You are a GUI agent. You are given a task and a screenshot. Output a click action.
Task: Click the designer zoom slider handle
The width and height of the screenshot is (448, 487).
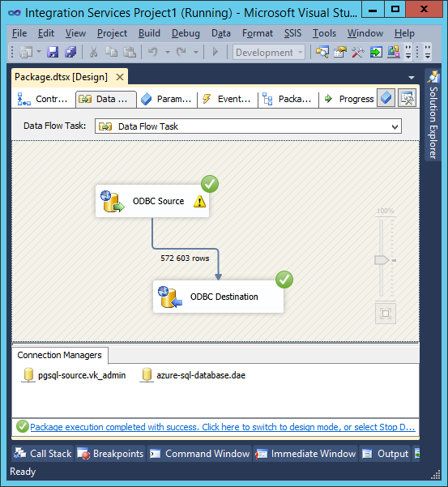[x=382, y=260]
